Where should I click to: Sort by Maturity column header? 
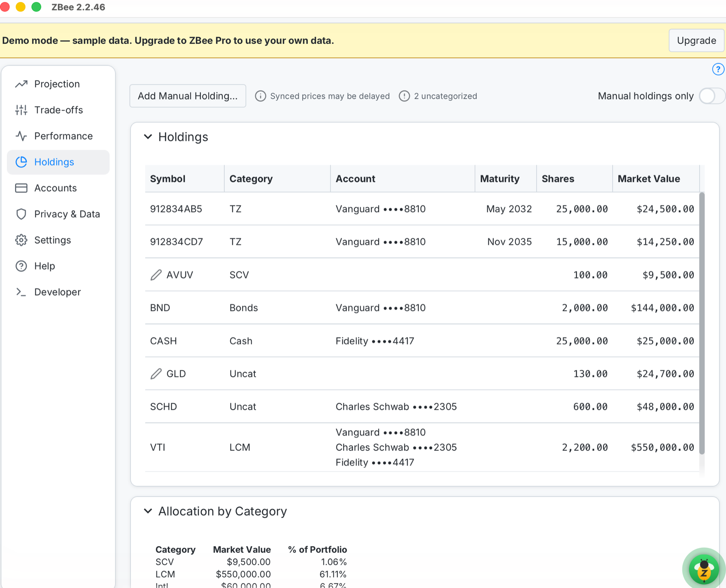click(x=506, y=179)
